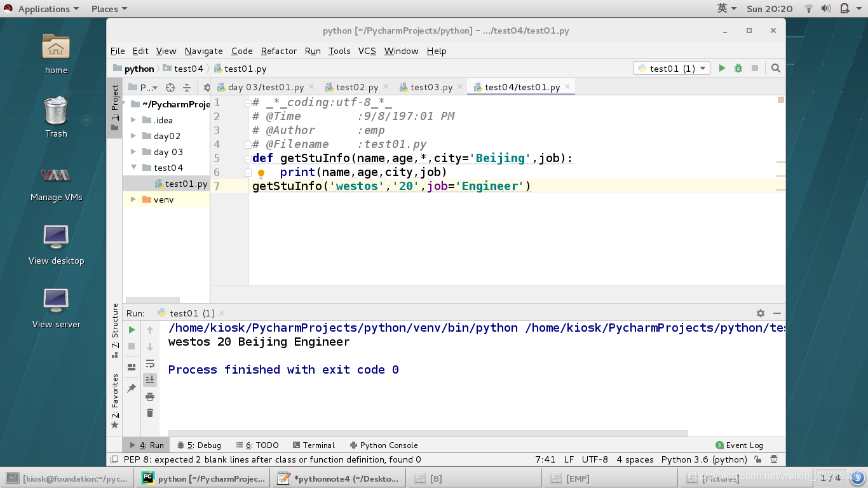Pin the Run tab
The height and width of the screenshot is (488, 868).
coord(132,388)
